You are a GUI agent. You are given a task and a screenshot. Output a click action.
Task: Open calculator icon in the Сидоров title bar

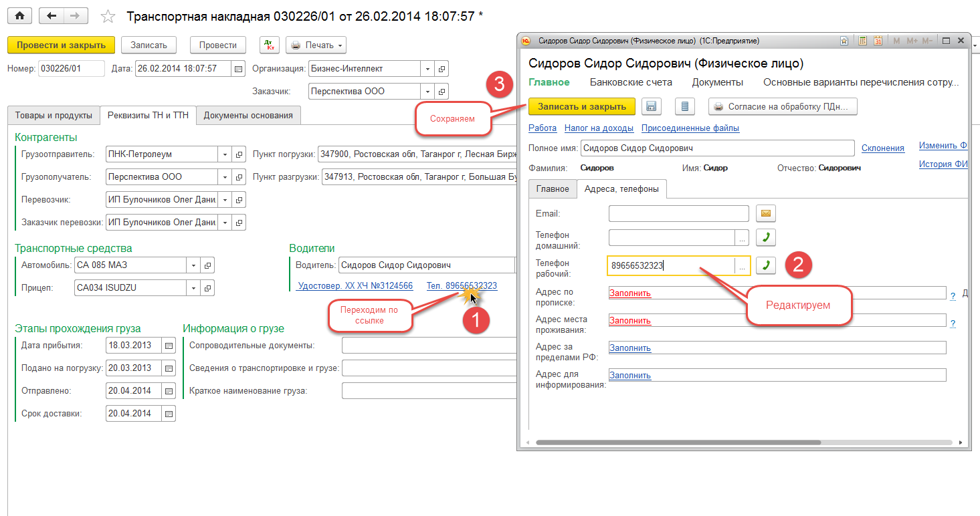(x=863, y=41)
